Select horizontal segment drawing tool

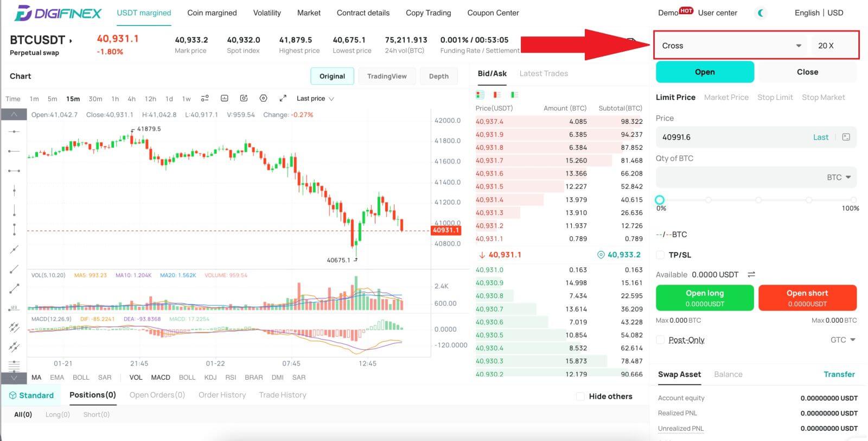tap(14, 171)
